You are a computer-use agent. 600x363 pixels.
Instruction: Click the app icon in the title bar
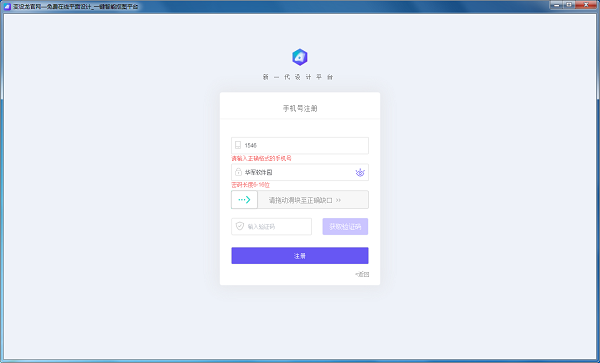[x=7, y=6]
